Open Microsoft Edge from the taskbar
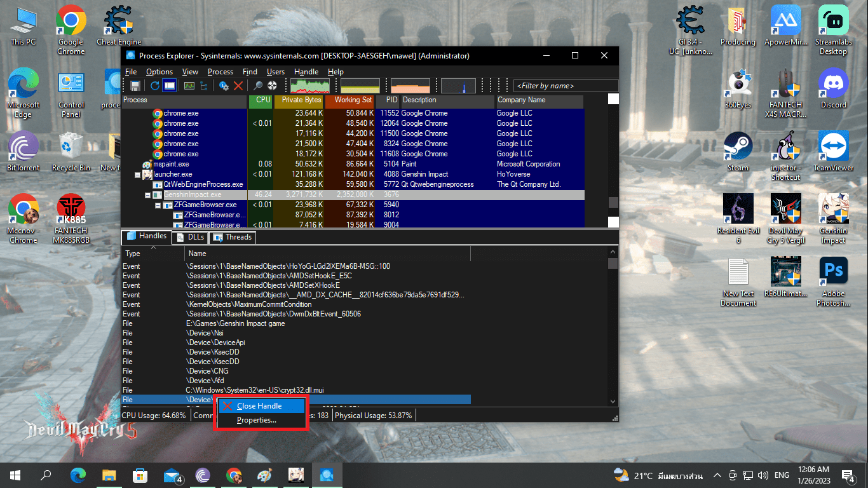The width and height of the screenshot is (868, 488). click(78, 475)
